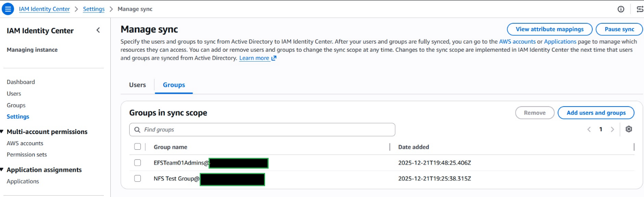Click the settings toggle icon at top-right corner
This screenshot has width=644, height=197.
pos(639,9)
